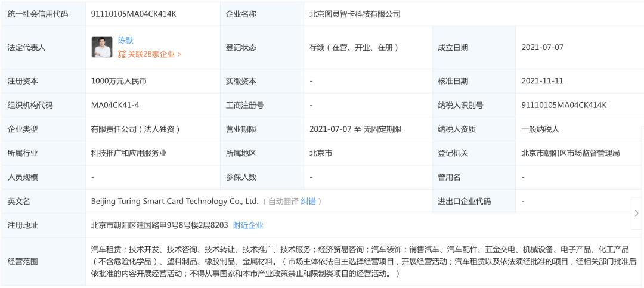Screen dimensions: 644x288
Task: Click the 自动翻译 note beside English name
Action: (x=283, y=202)
